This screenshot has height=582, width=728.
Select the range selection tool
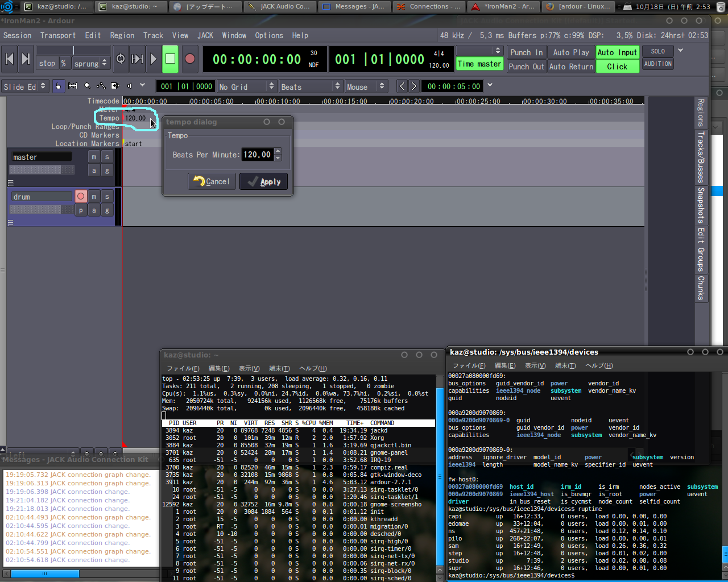[73, 86]
